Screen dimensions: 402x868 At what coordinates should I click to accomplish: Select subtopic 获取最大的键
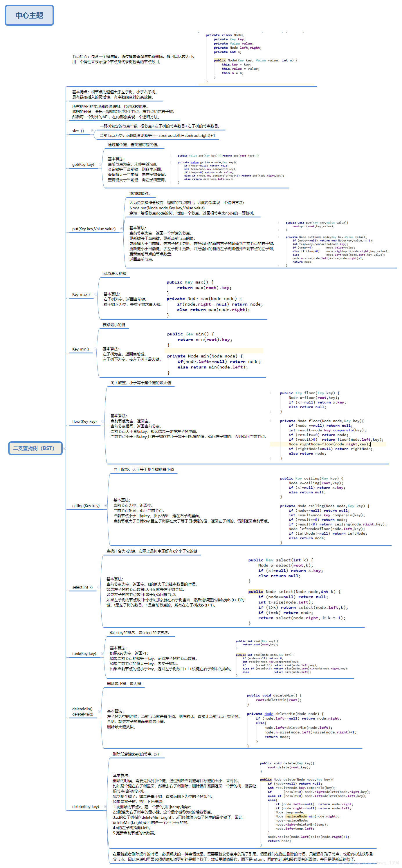tap(115, 273)
